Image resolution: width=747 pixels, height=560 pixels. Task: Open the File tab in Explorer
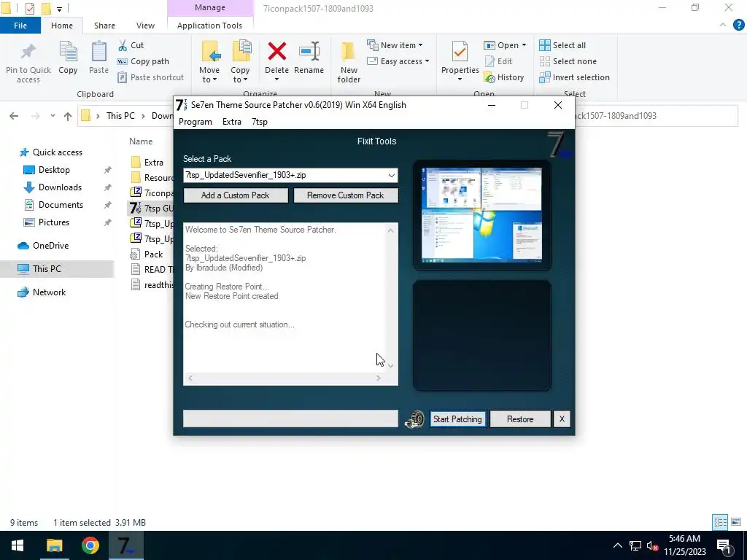(20, 26)
